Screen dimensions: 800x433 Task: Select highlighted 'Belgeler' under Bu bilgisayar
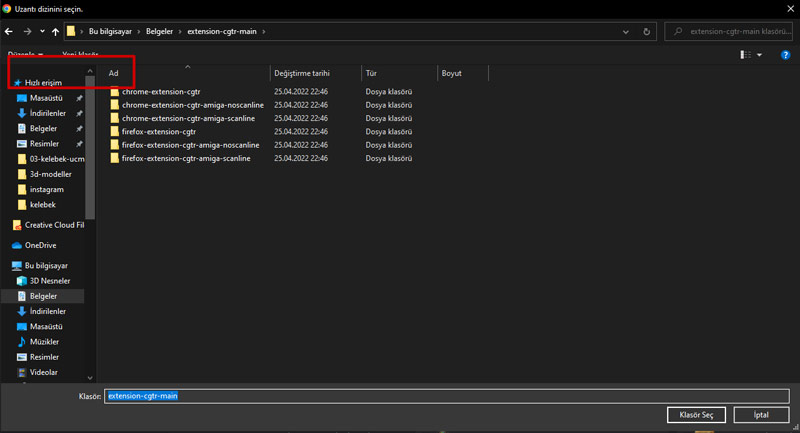tap(43, 296)
